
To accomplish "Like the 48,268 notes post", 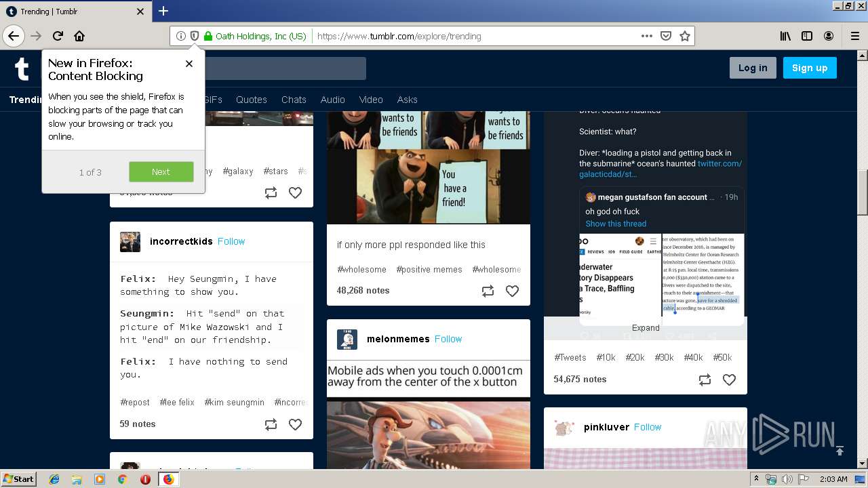I will (512, 291).
